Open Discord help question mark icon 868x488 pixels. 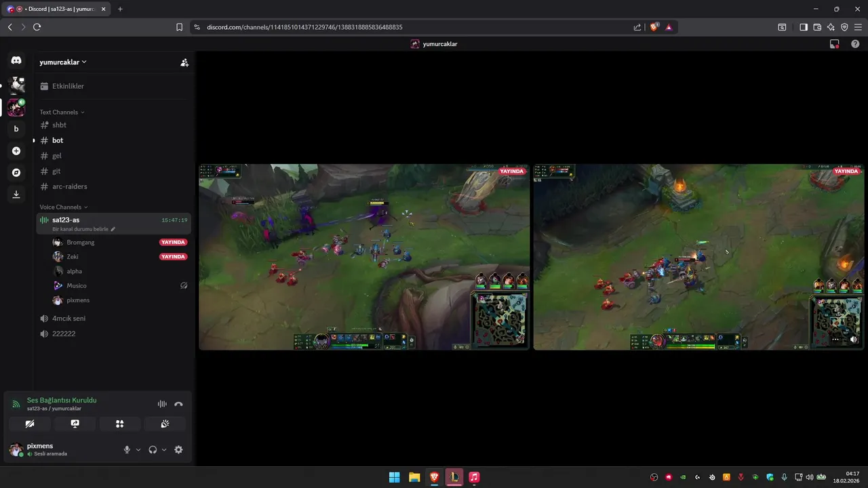click(x=855, y=44)
